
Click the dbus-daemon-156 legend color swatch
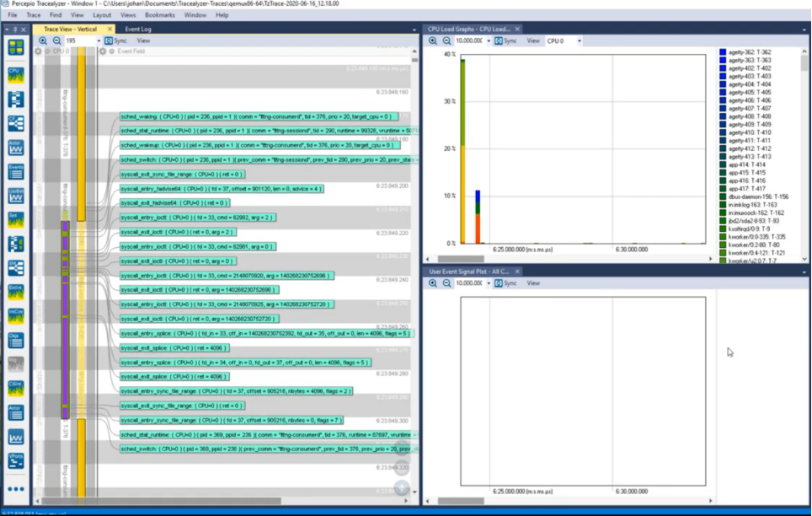pos(723,197)
